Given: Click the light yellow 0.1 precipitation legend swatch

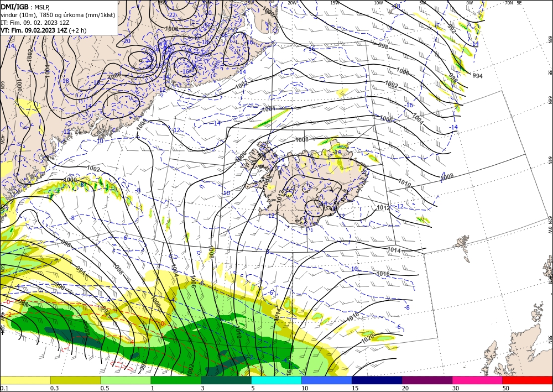Looking at the screenshot, I should coord(25,380).
